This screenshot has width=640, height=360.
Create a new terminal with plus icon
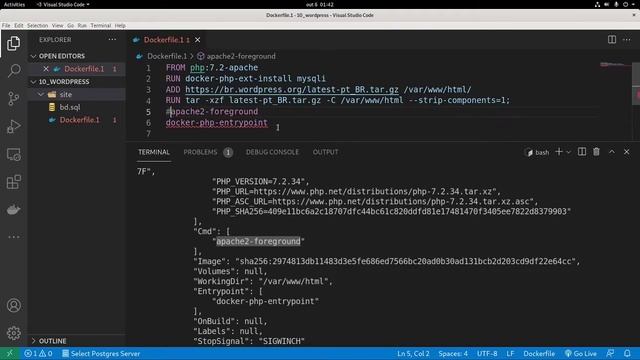(559, 152)
